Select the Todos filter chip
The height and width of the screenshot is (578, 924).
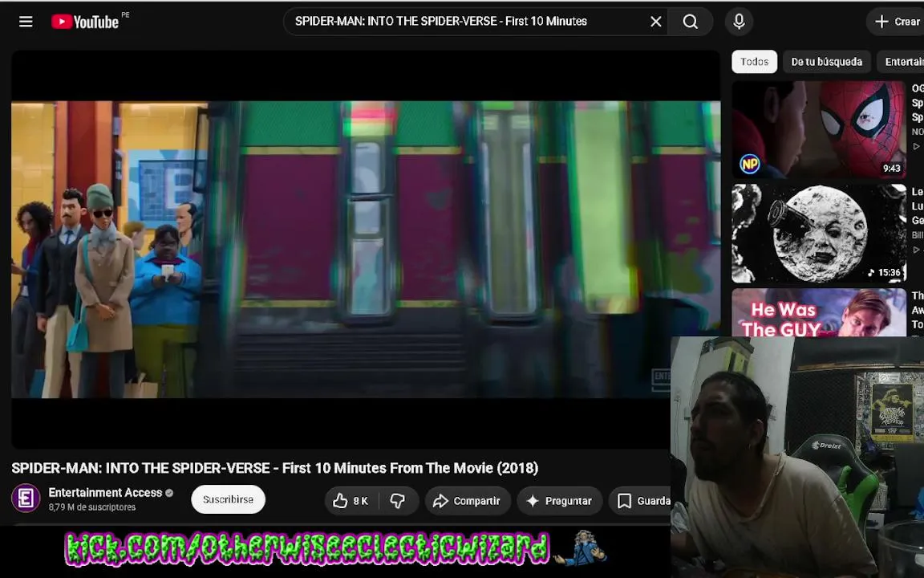tap(754, 62)
